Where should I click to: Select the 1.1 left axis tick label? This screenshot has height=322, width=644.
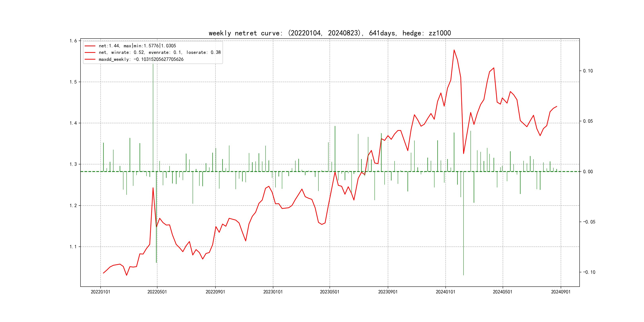pos(73,247)
